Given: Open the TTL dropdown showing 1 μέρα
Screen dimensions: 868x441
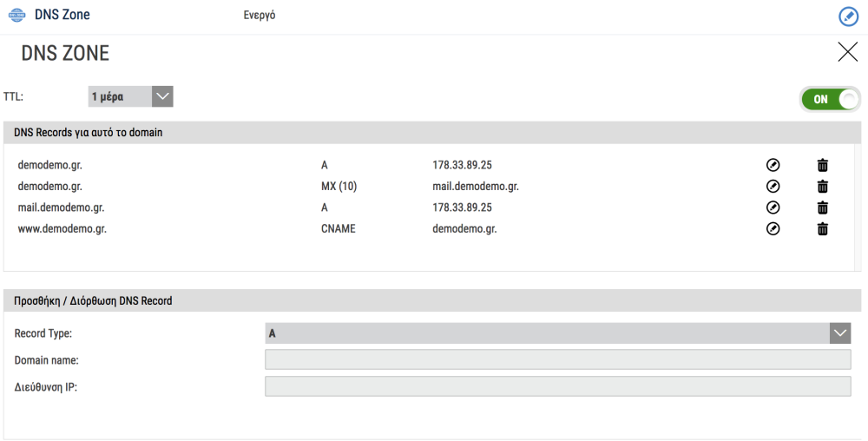Looking at the screenshot, I should point(131,96).
